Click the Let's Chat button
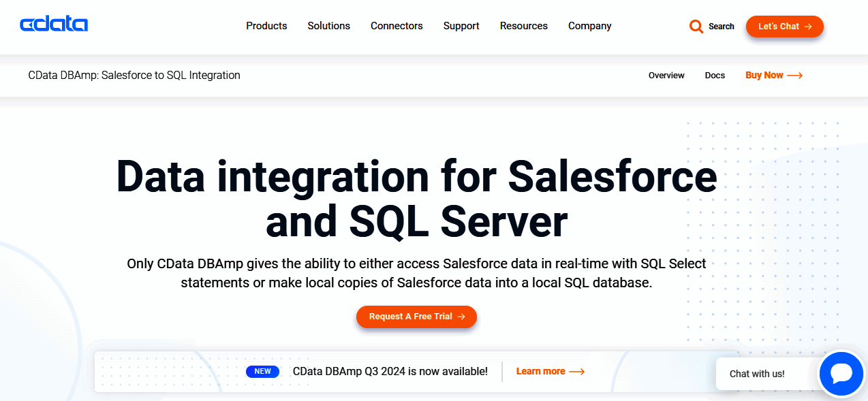The image size is (868, 401). coord(784,27)
